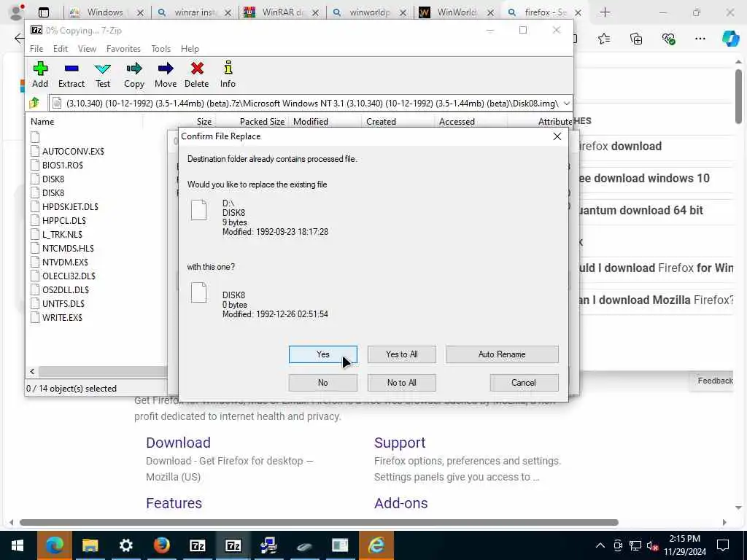Click the Edge page horizontal scrollbar
Viewport: 747px width, 560px height.
coord(319,522)
